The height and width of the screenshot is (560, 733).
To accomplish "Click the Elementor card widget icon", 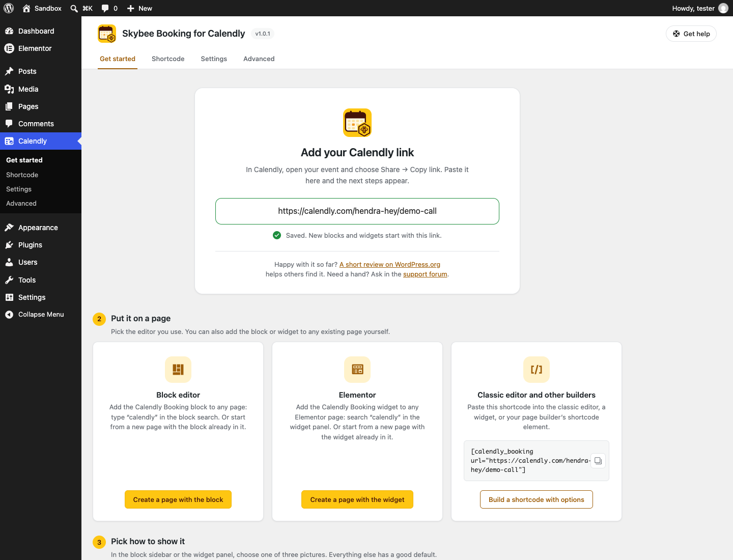I will (357, 370).
